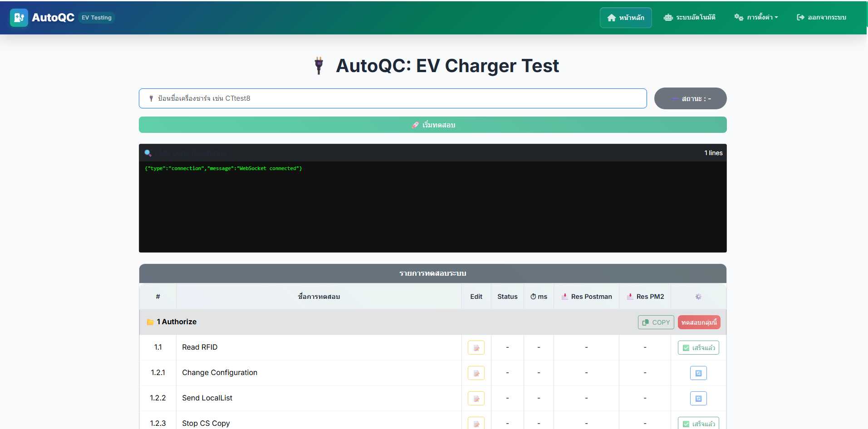Click the Res PM2 column header
The image size is (868, 429).
pos(645,297)
